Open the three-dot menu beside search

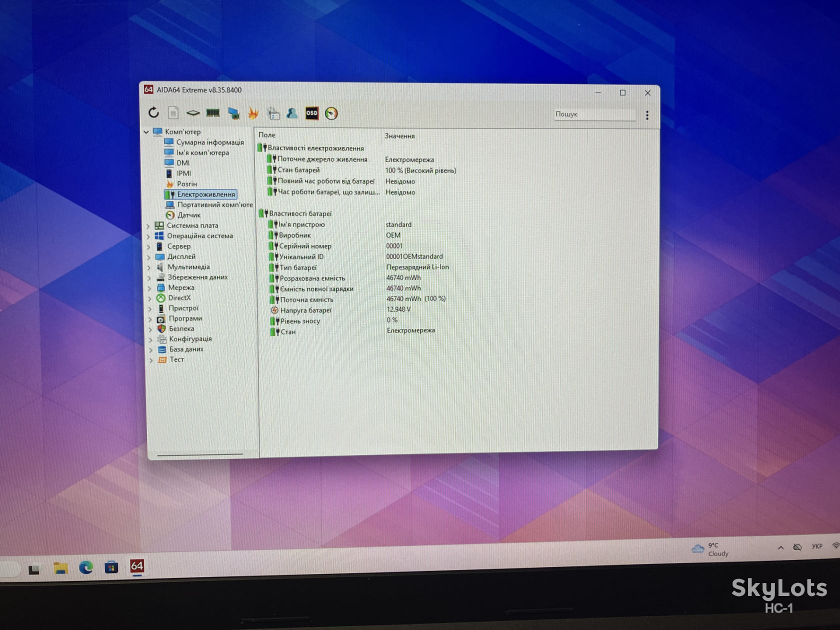pyautogui.click(x=647, y=115)
